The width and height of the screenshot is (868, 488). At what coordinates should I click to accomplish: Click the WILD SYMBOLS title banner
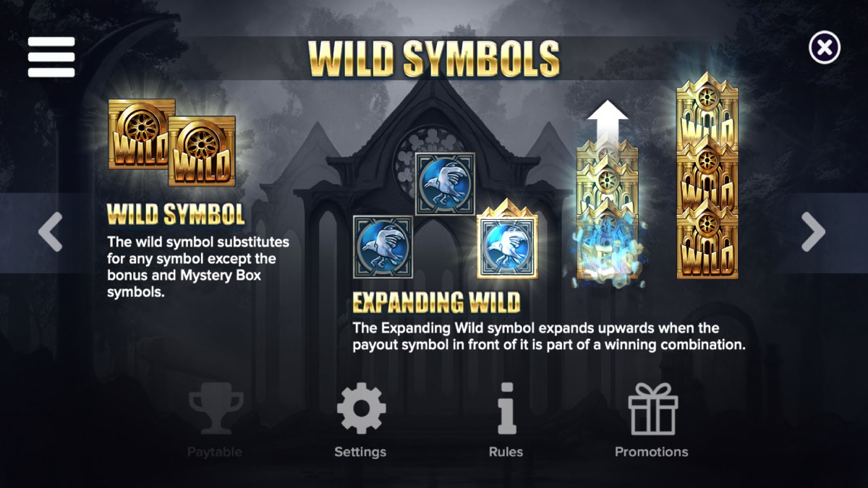point(434,59)
